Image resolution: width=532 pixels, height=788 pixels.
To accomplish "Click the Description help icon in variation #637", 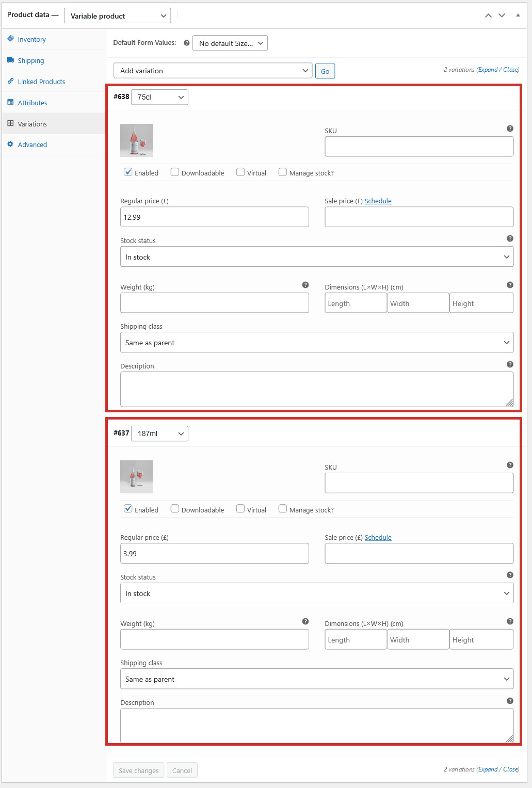I will click(x=510, y=701).
